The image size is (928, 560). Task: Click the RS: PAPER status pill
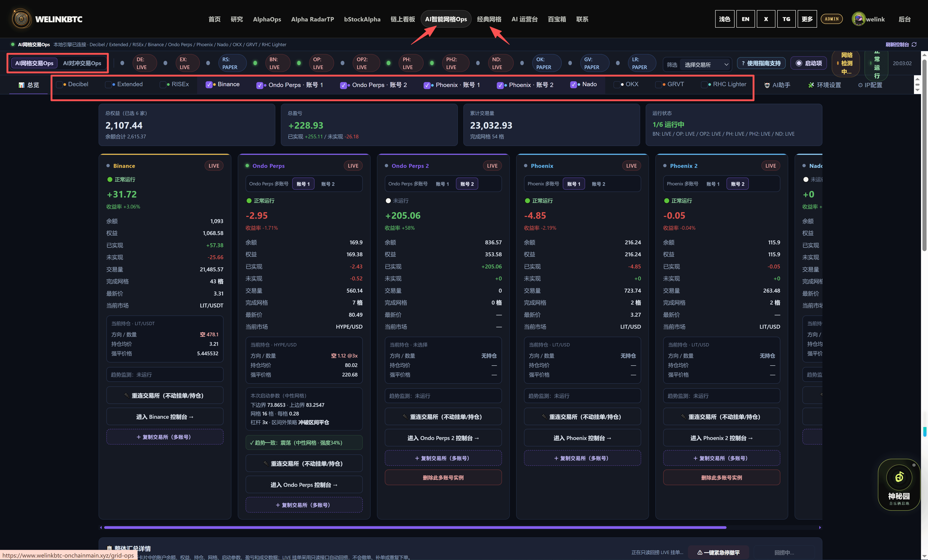(232, 63)
